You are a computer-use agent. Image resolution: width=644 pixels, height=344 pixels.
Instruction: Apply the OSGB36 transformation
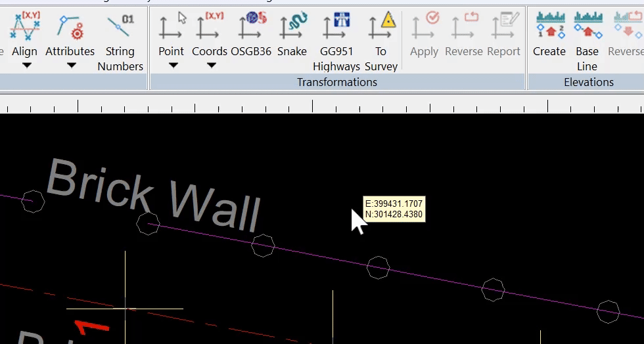[251, 28]
